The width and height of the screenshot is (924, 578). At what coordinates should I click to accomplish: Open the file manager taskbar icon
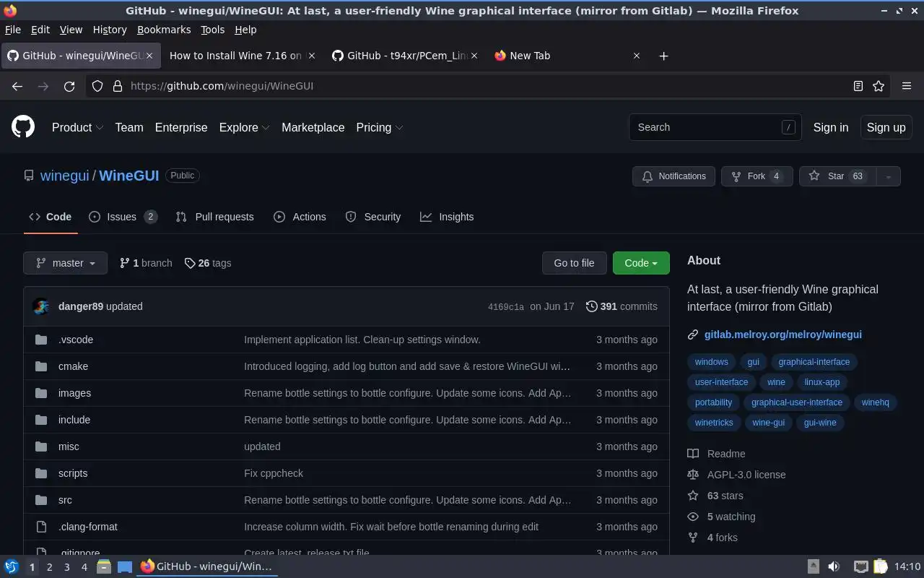[104, 566]
